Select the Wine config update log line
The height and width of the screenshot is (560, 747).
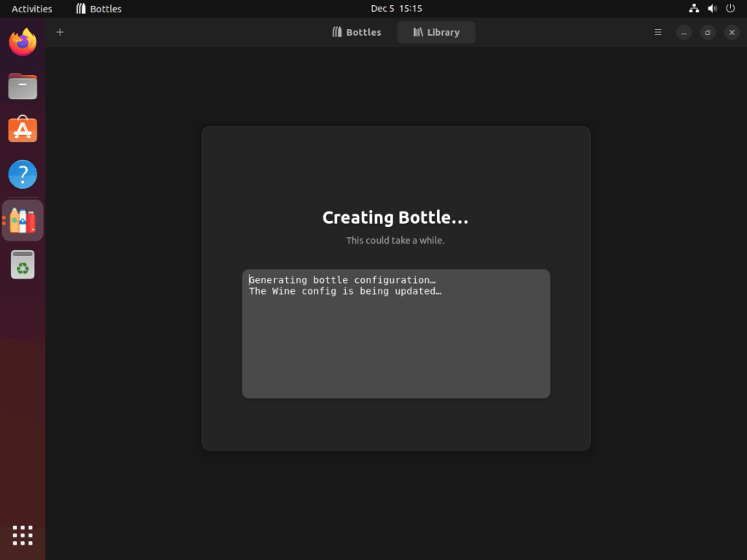tap(346, 291)
